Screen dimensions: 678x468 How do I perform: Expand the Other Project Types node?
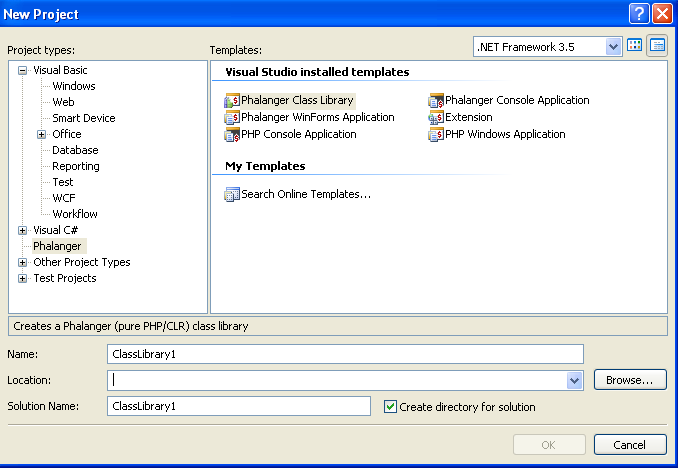(x=23, y=262)
